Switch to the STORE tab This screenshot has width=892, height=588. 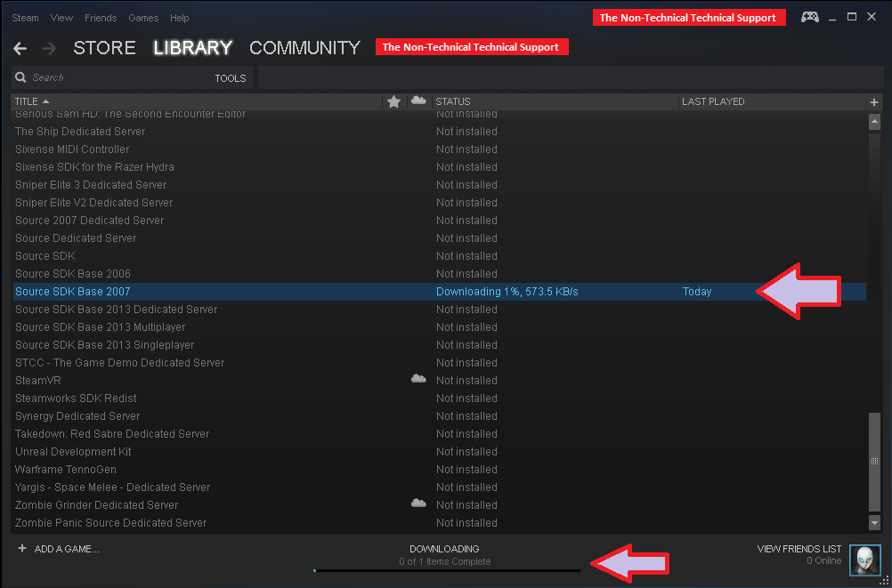(104, 48)
